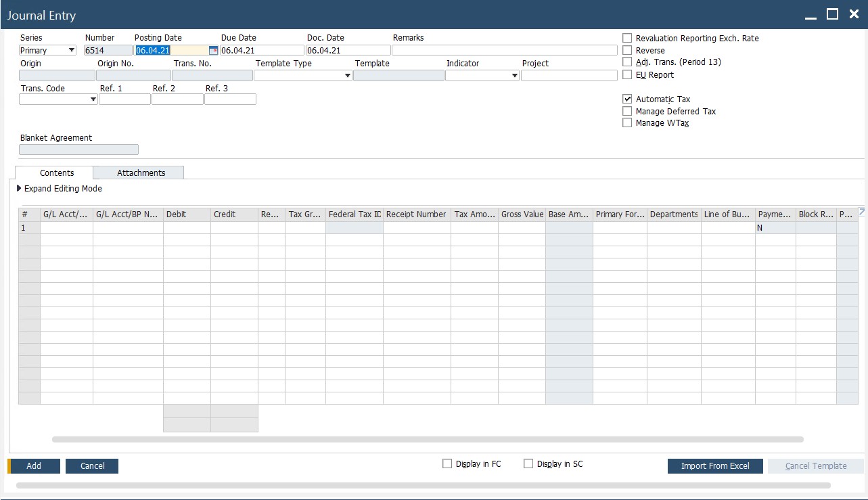Image resolution: width=868 pixels, height=500 pixels.
Task: Enable the Reverse checkbox
Action: pos(626,50)
